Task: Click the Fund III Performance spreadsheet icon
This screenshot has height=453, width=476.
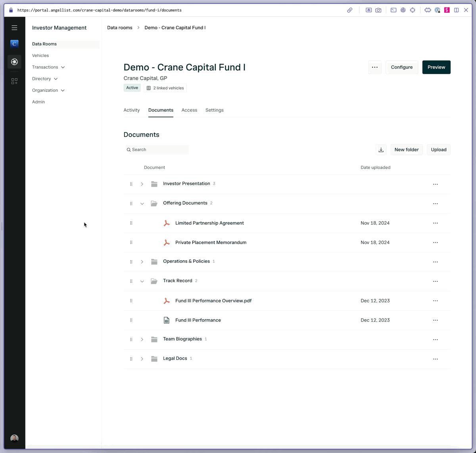Action: [167, 320]
